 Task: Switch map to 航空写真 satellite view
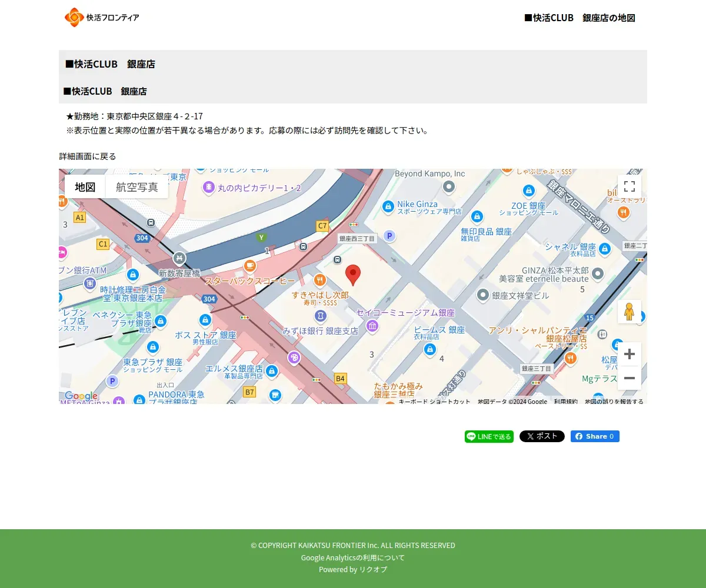(x=137, y=187)
